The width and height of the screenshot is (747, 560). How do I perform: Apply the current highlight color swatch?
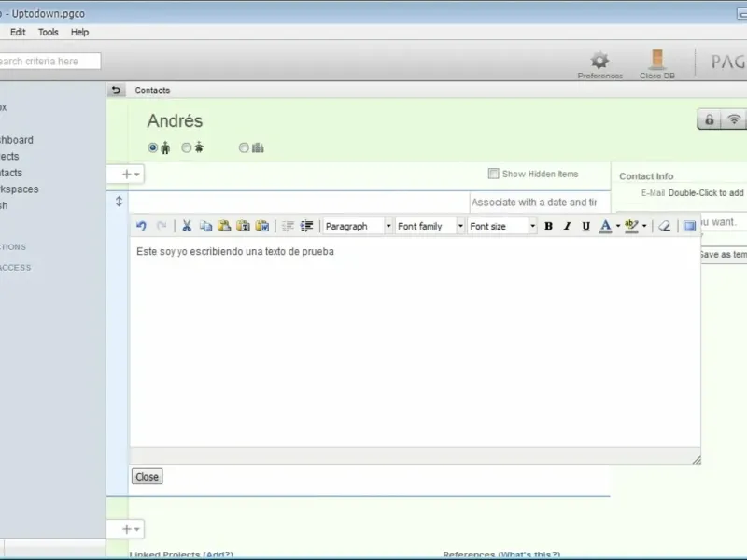coord(631,226)
